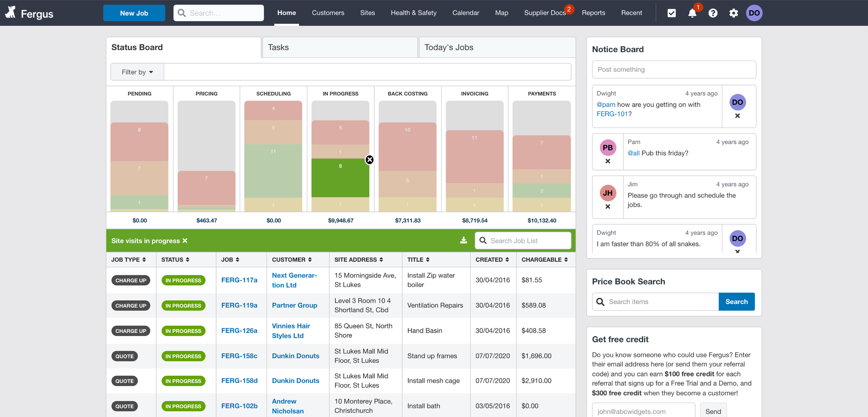Click the blue New Job button
Image resolution: width=868 pixels, height=417 pixels.
pos(134,13)
